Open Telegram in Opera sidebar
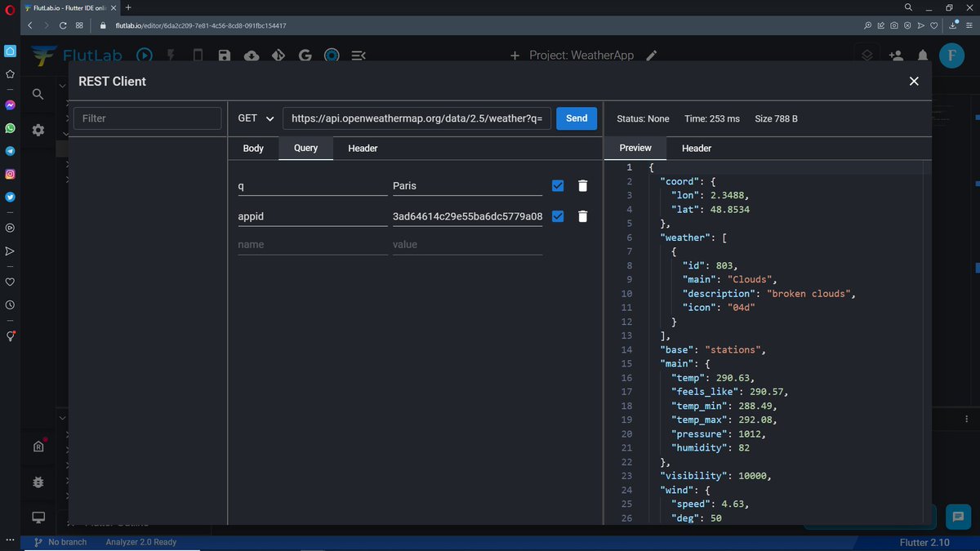 [x=10, y=151]
